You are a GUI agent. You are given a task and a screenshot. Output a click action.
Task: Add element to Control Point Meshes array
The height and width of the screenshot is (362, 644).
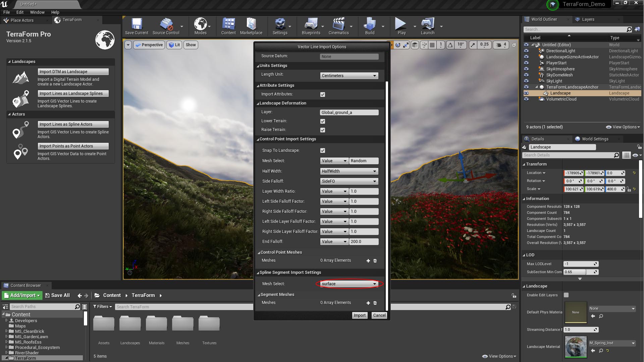[x=368, y=261]
